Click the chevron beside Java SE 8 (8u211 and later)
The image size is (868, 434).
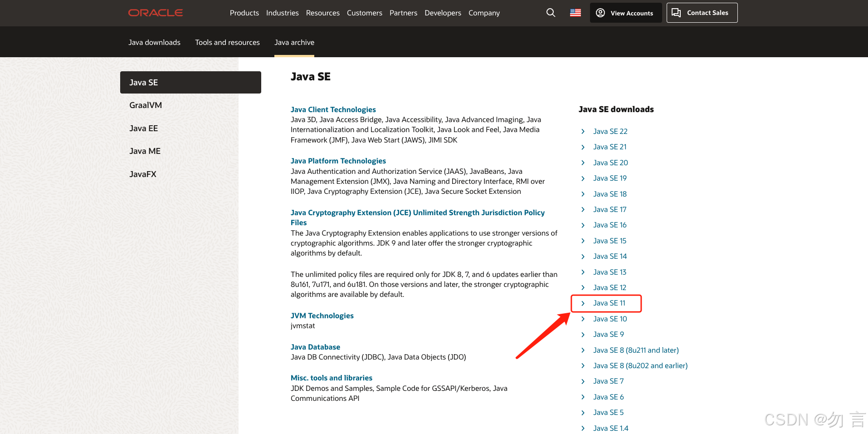coord(583,350)
